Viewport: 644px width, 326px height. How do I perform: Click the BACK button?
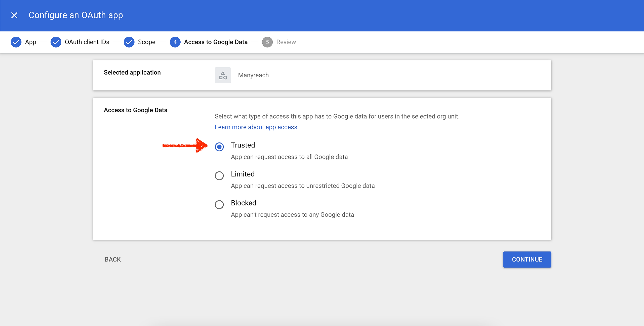point(113,260)
